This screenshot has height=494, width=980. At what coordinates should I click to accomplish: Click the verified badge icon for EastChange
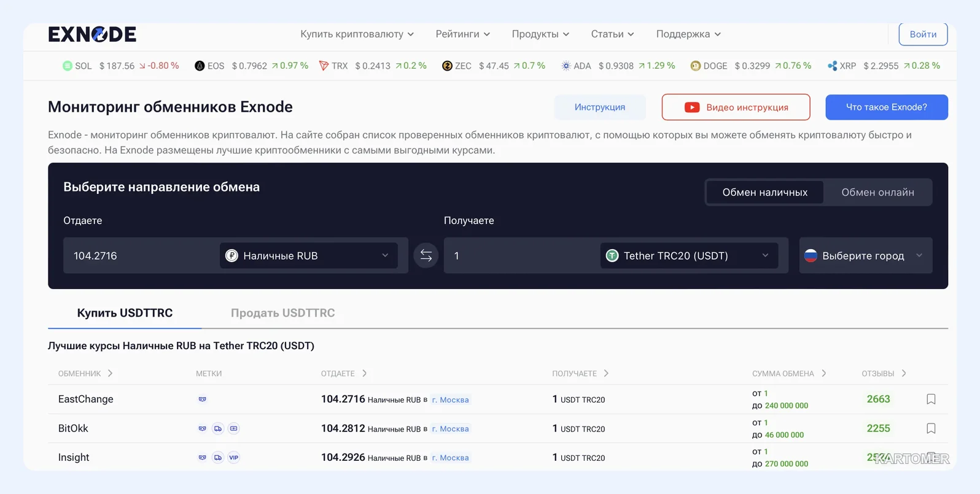[x=202, y=399]
